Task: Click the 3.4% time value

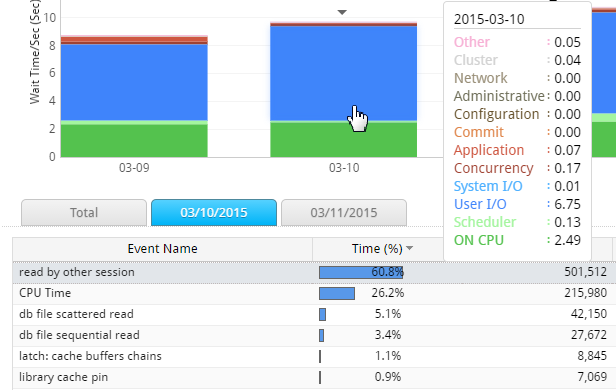Action: 388,335
